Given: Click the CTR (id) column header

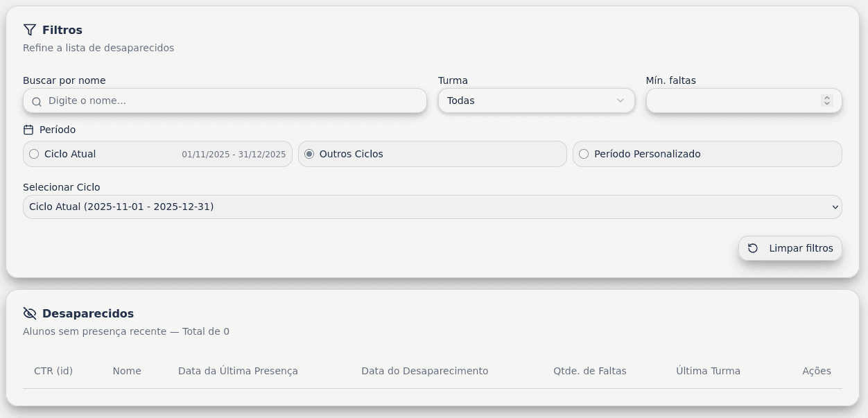Looking at the screenshot, I should pyautogui.click(x=53, y=371).
